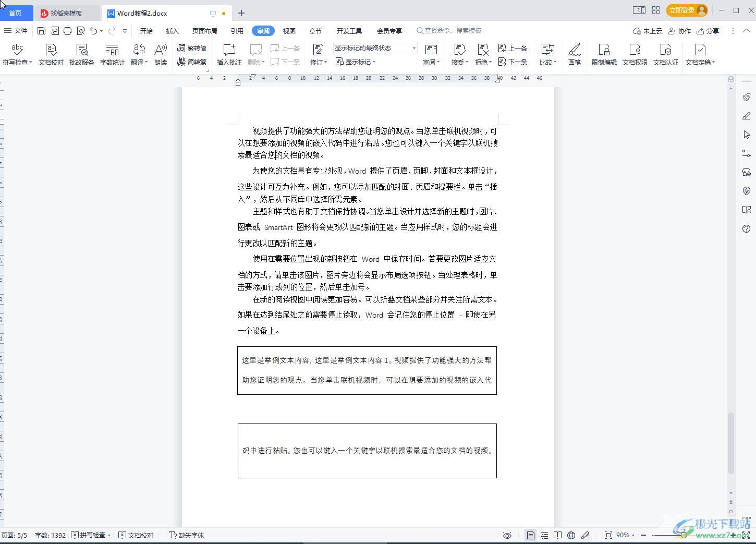Viewport: 756px width, 544px height.
Task: Toggle writing mode pen icon in status bar
Action: click(x=585, y=535)
